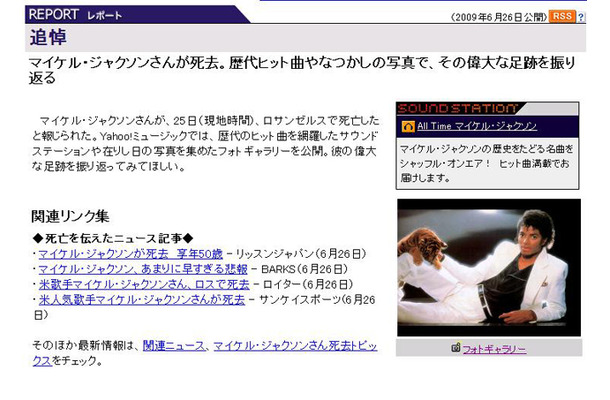Click the headphone icon beside All Time link
Viewport: 610px width, 400px height.
click(x=408, y=126)
